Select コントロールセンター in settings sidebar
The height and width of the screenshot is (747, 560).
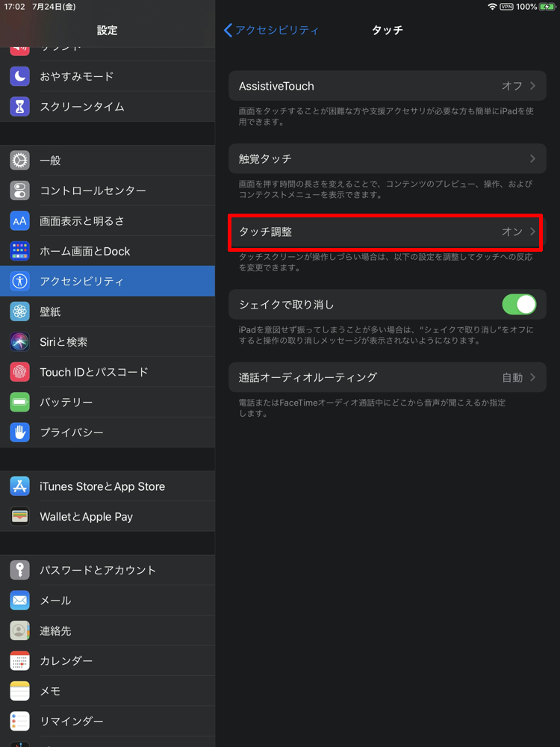pos(107,190)
